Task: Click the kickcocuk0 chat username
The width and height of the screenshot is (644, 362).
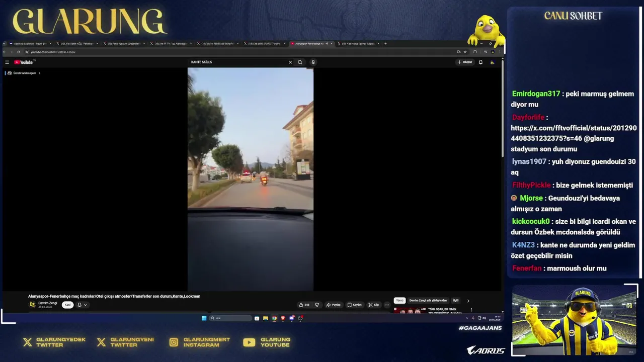Action: tap(531, 222)
